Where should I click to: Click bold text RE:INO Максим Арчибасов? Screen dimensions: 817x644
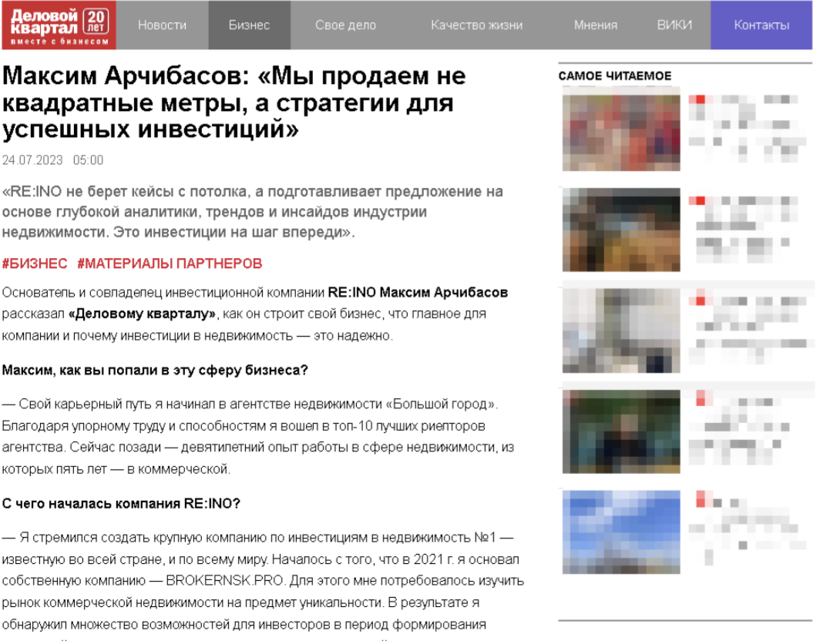(x=418, y=293)
